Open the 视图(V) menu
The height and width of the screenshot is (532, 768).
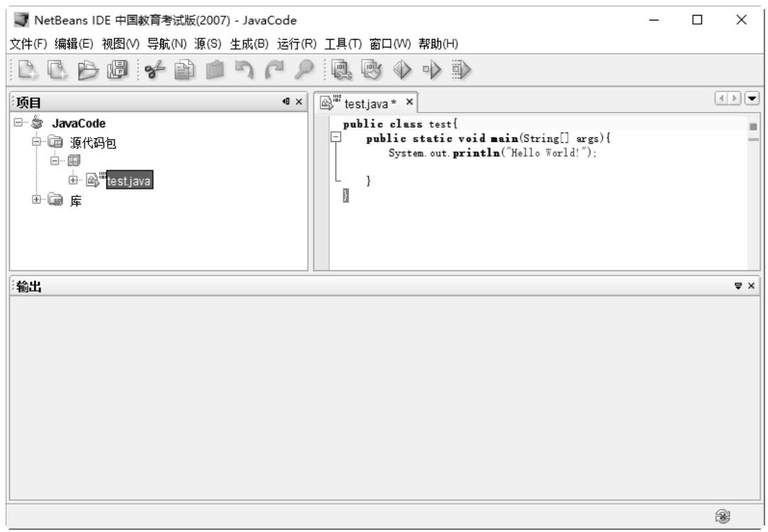[x=121, y=44]
